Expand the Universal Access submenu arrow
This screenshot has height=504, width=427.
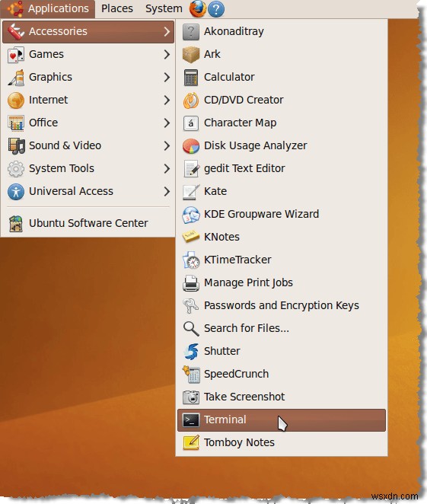pos(167,191)
